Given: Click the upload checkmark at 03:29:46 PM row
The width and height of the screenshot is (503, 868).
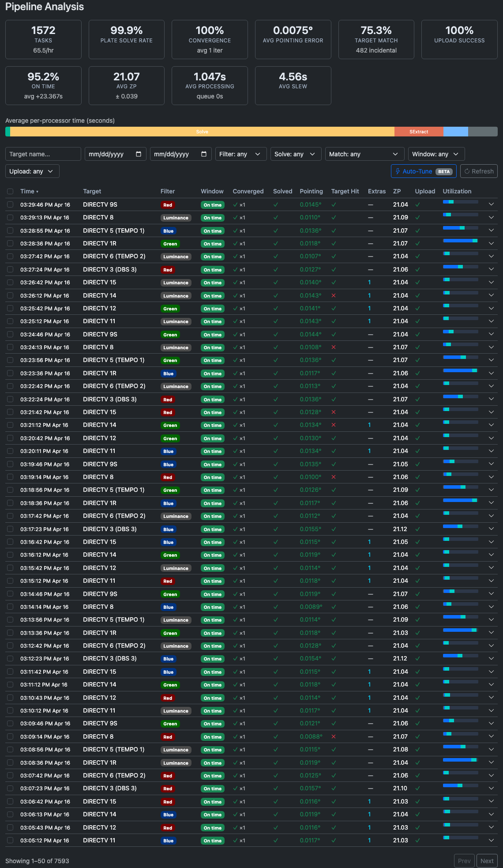Looking at the screenshot, I should [417, 205].
